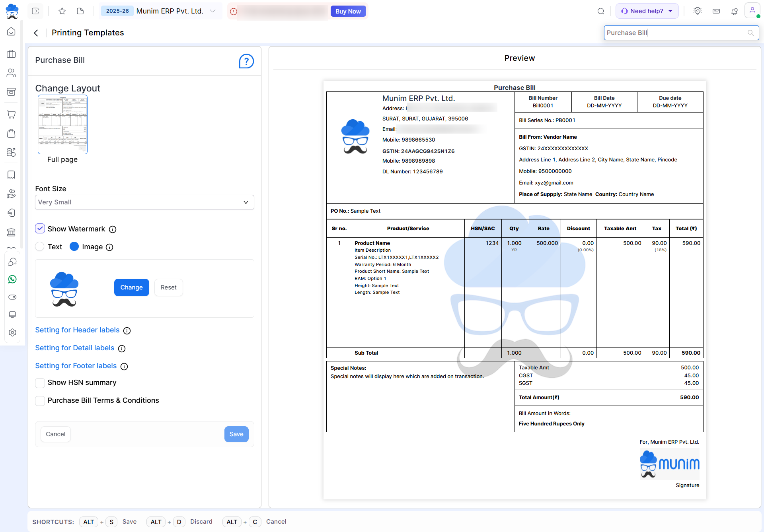The height and width of the screenshot is (532, 764).
Task: Click the help question mark icon
Action: (x=246, y=61)
